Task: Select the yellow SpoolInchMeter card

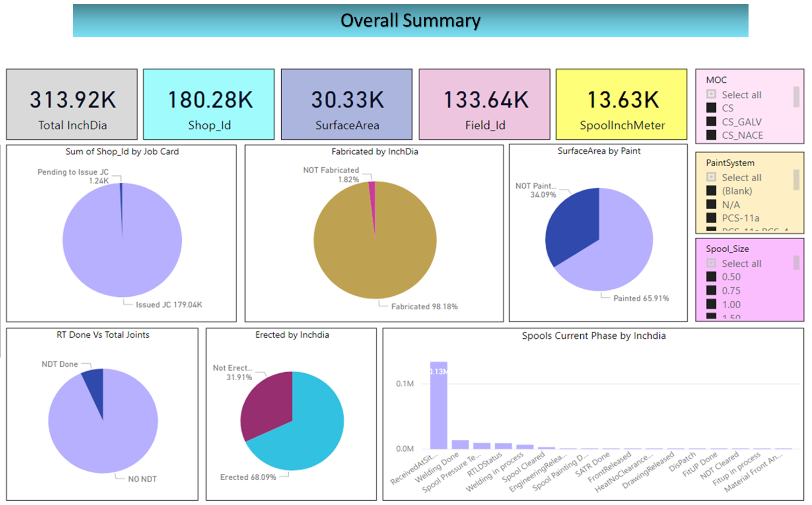Action: point(622,104)
